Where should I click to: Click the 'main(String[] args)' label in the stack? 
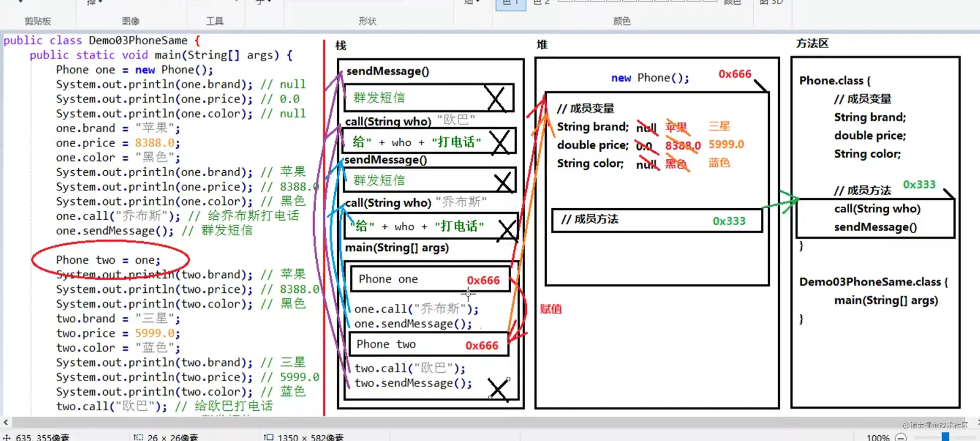coord(397,248)
